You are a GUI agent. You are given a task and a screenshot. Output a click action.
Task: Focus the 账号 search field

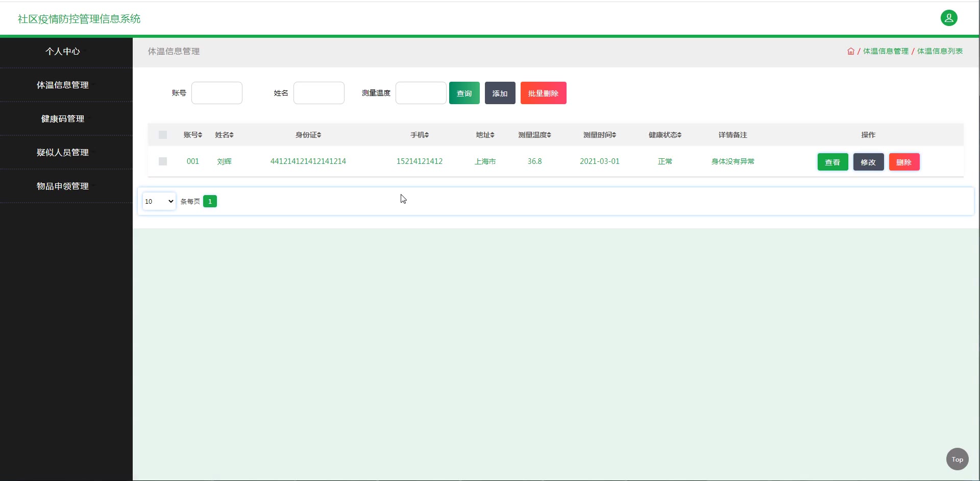point(217,93)
